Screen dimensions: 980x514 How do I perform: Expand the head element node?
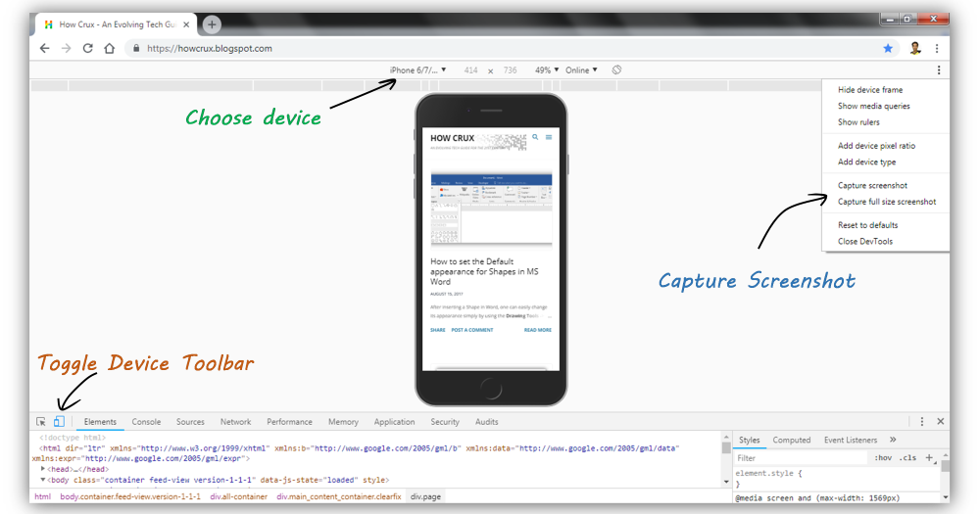pos(42,469)
